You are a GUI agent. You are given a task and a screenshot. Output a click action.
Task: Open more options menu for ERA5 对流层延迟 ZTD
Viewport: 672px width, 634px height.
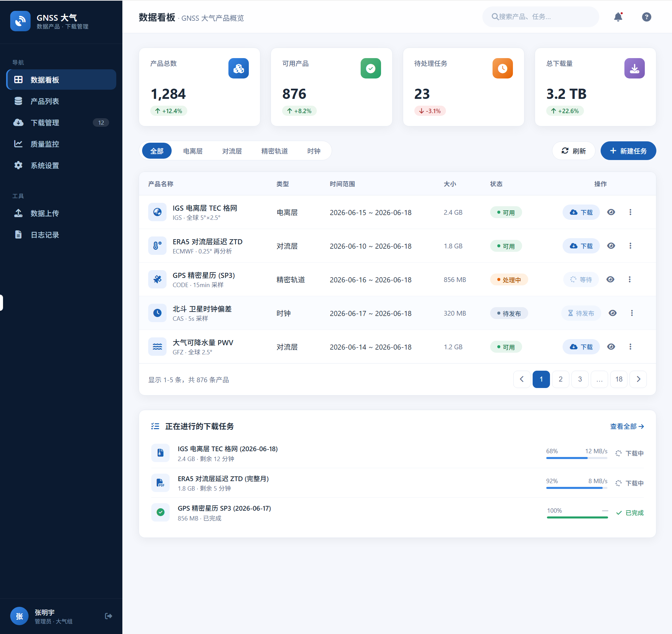(x=630, y=246)
